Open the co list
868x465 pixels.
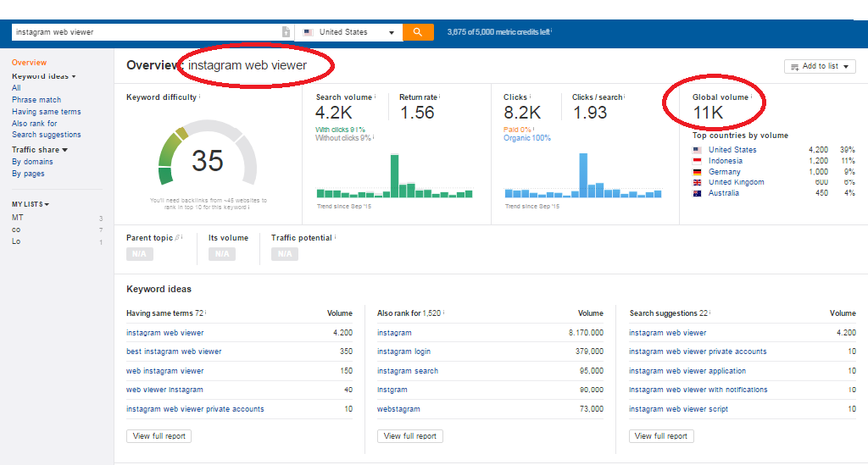point(16,230)
